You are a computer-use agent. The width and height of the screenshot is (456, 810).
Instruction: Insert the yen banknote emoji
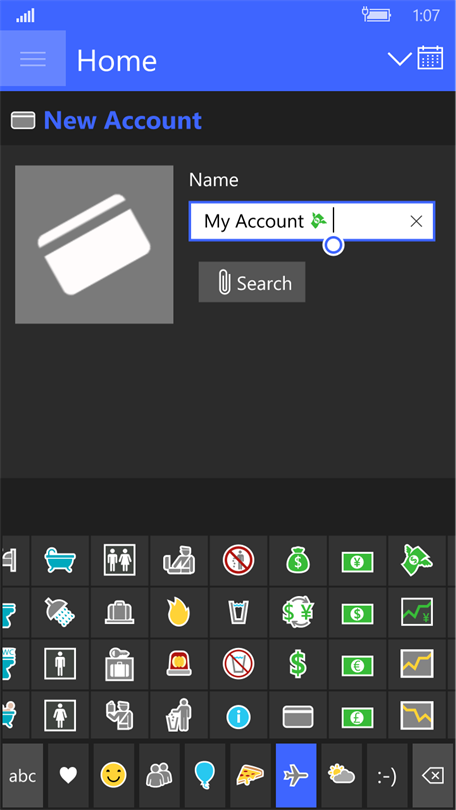click(357, 560)
